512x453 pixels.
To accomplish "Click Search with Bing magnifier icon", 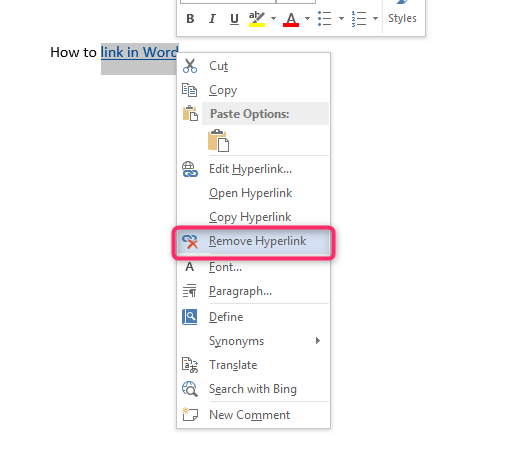I will click(190, 389).
